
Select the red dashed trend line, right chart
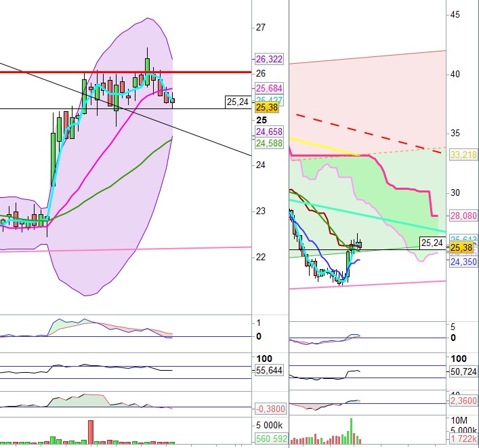pyautogui.click(x=366, y=133)
